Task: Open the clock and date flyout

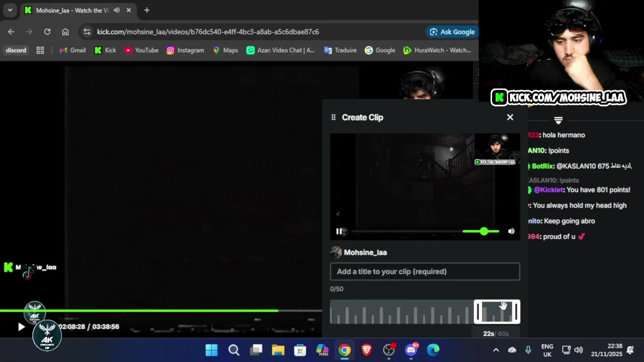Action: 608,350
